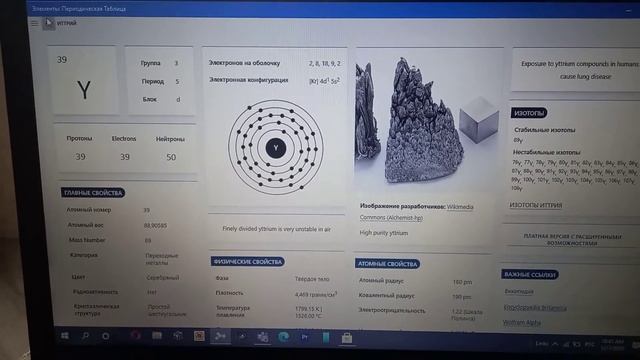The image size is (640, 360).
Task: Show hidden system tray icons chevron
Action: click(x=555, y=344)
